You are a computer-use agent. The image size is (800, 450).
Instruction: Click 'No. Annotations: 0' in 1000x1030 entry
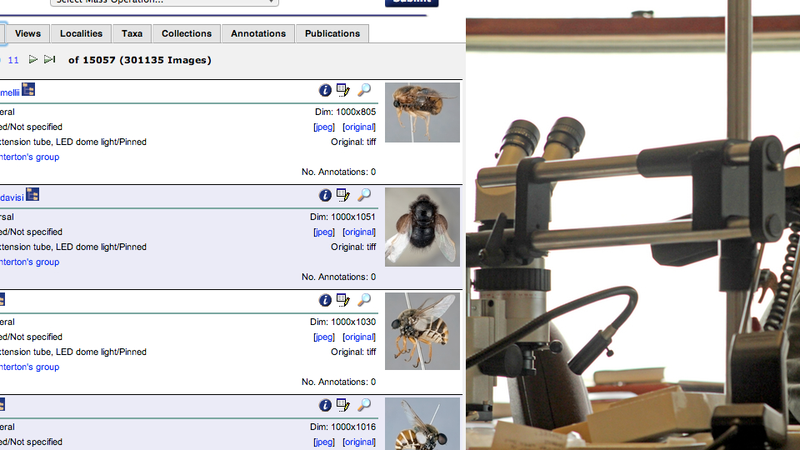(338, 382)
